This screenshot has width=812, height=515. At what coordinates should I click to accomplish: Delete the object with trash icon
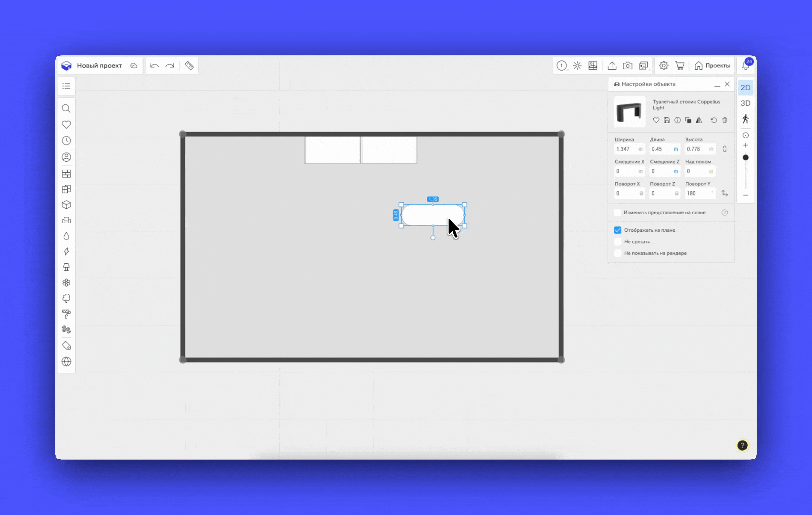coord(725,120)
